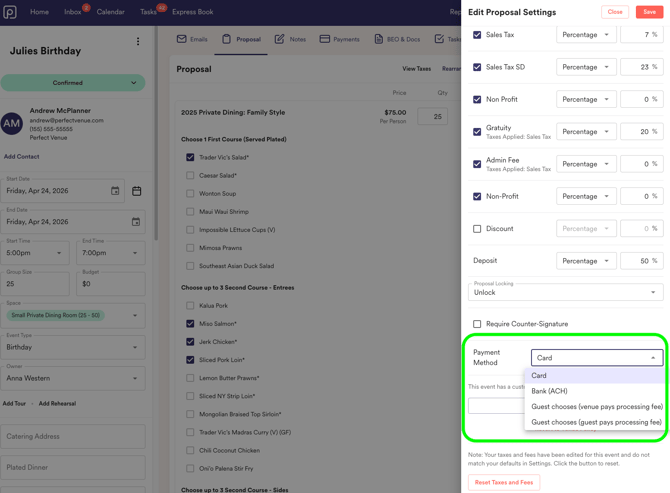Enable the Discount checkbox

[477, 229]
